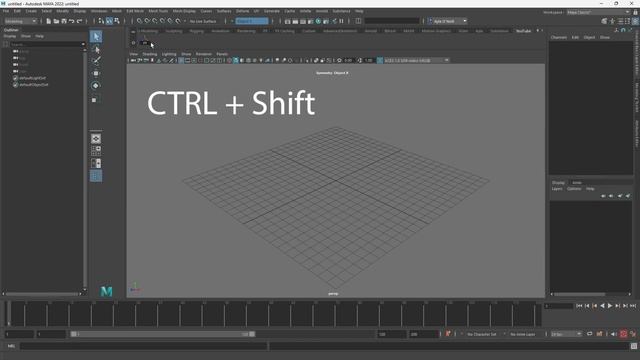Toggle the Modeling Toolkit icon
Screen dimensions: 640x360
click(x=604, y=21)
